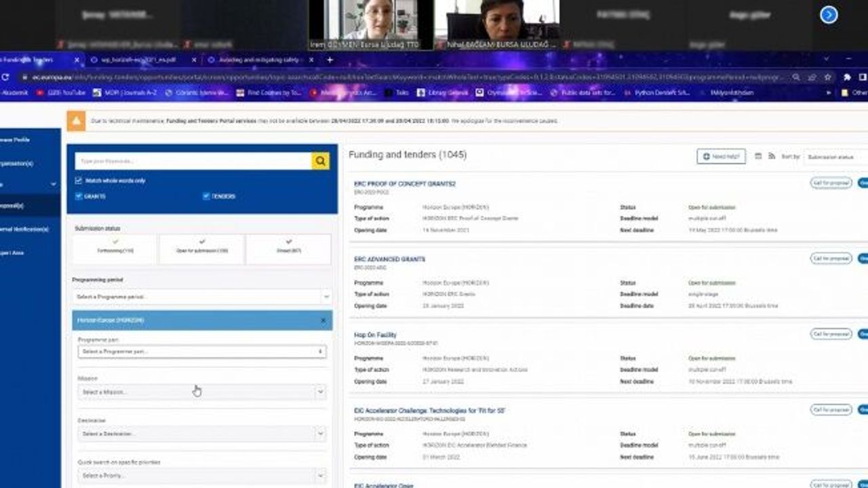The width and height of the screenshot is (868, 488).
Task: Open the browser extensions puzzle icon
Action: [x=847, y=77]
